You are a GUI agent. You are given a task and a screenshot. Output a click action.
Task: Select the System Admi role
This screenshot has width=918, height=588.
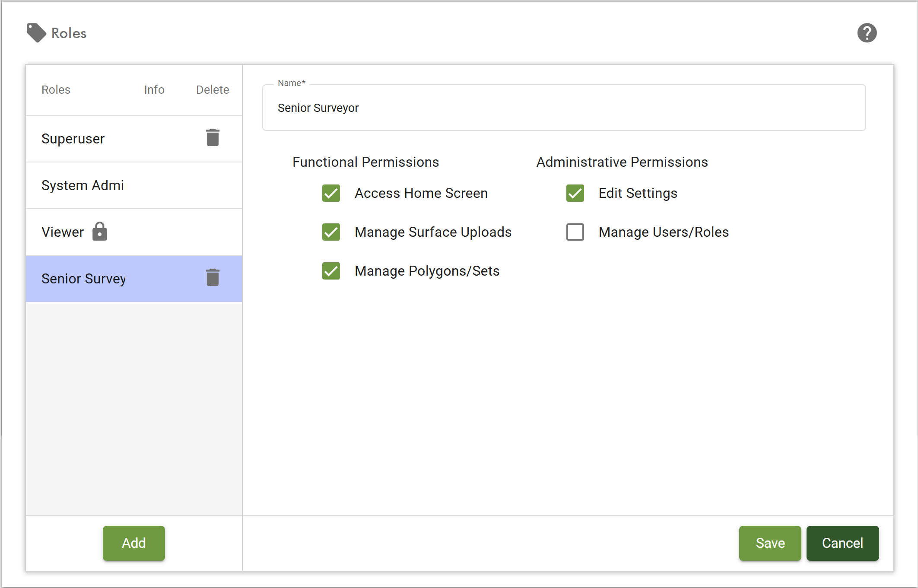pyautogui.click(x=83, y=185)
